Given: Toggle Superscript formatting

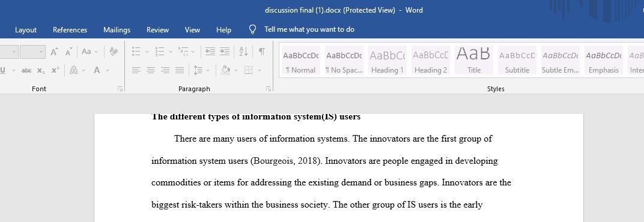Looking at the screenshot, I should click(x=55, y=70).
